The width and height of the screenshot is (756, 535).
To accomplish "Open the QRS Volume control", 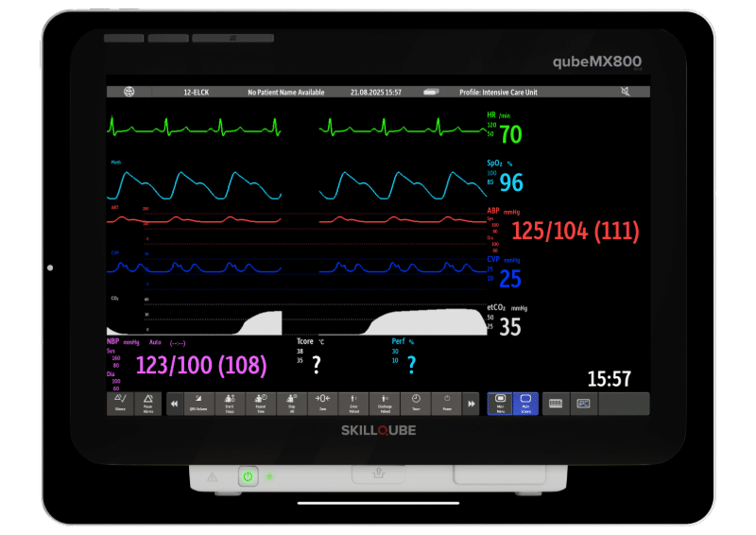I will pos(198,404).
